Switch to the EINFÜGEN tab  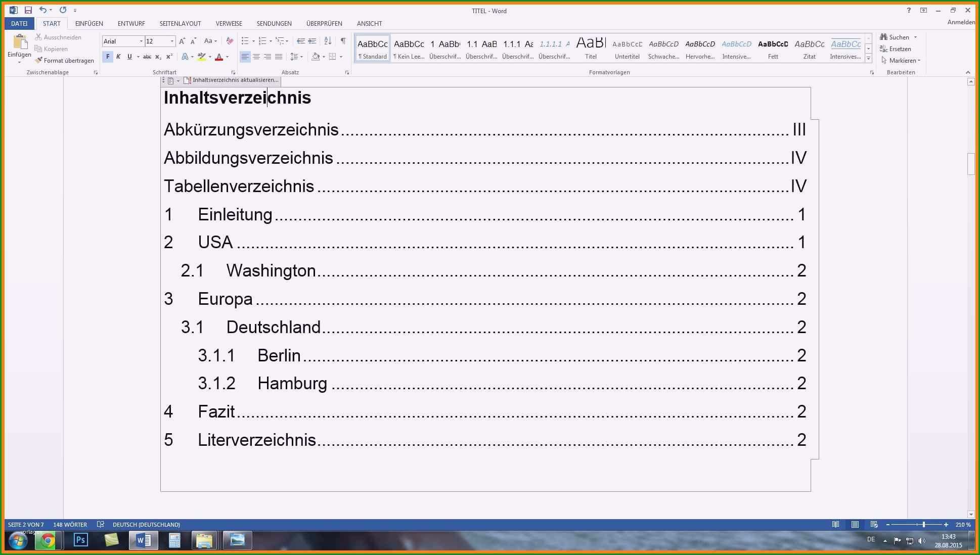[89, 23]
